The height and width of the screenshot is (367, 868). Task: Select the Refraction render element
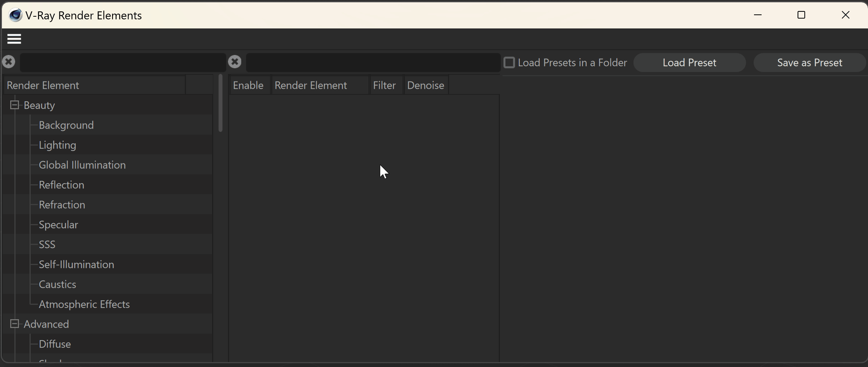(62, 205)
